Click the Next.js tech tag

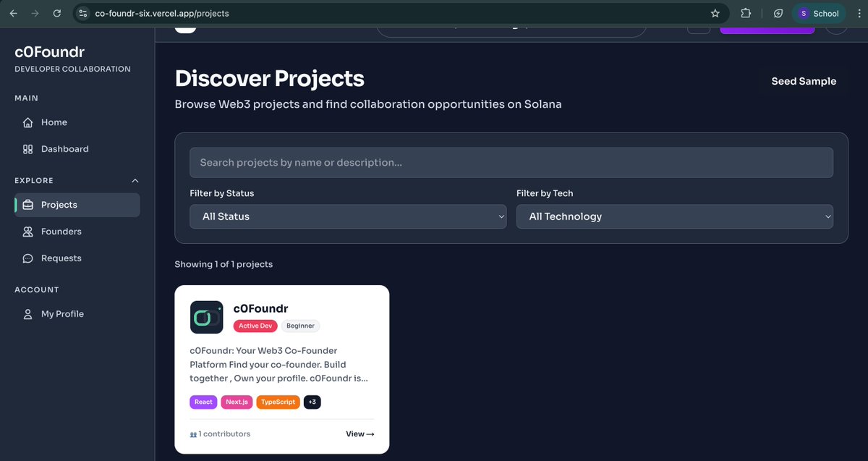tap(237, 402)
